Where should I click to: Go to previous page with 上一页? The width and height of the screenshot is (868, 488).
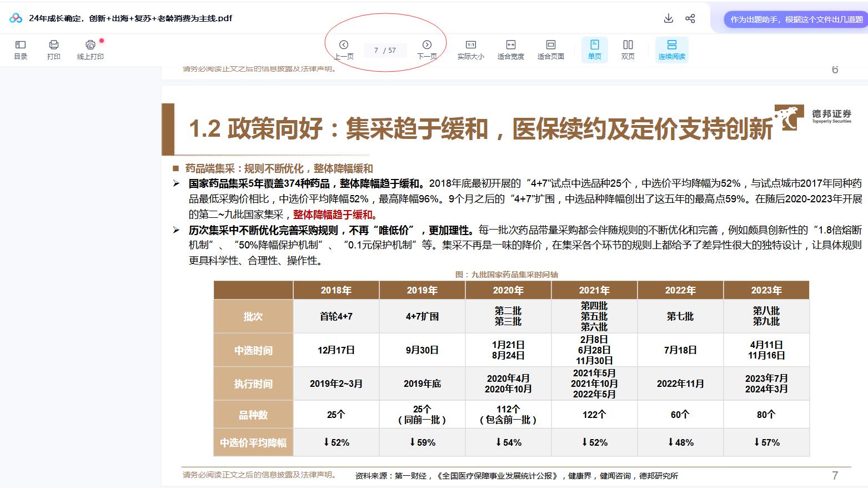click(344, 49)
